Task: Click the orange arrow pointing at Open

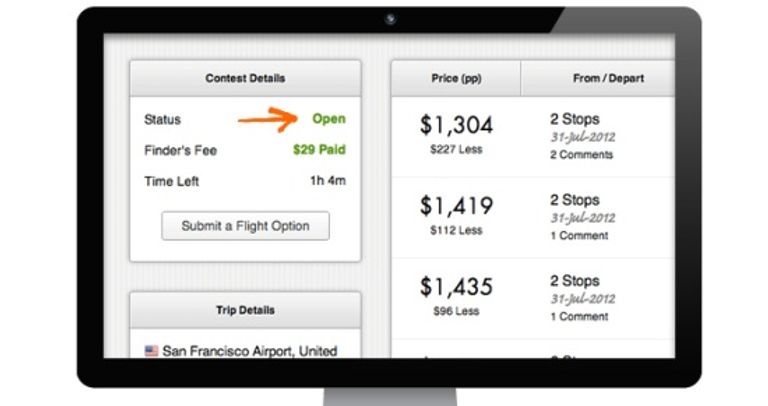Action: [268, 119]
